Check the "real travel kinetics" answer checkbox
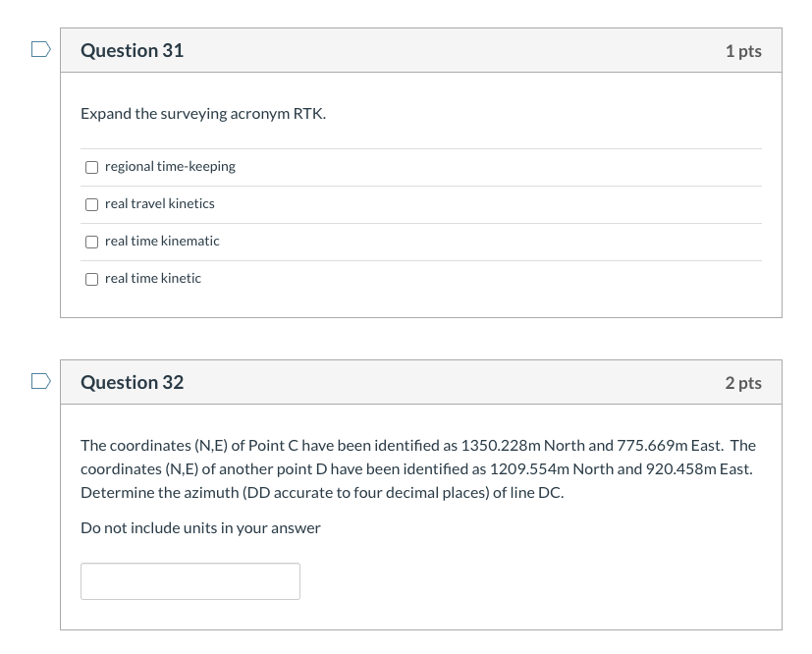The width and height of the screenshot is (812, 654). [91, 204]
